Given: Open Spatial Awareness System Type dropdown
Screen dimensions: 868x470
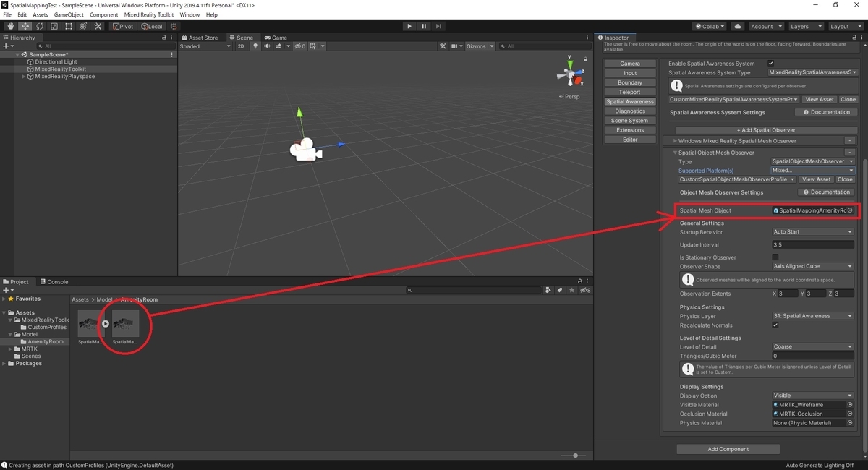Looking at the screenshot, I should point(813,72).
